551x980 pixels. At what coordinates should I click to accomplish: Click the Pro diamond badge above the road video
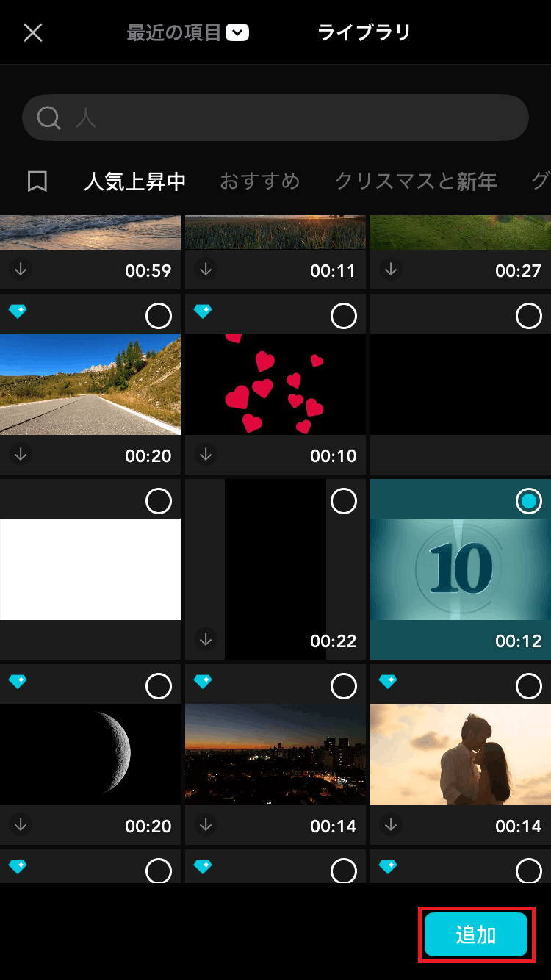click(x=18, y=311)
